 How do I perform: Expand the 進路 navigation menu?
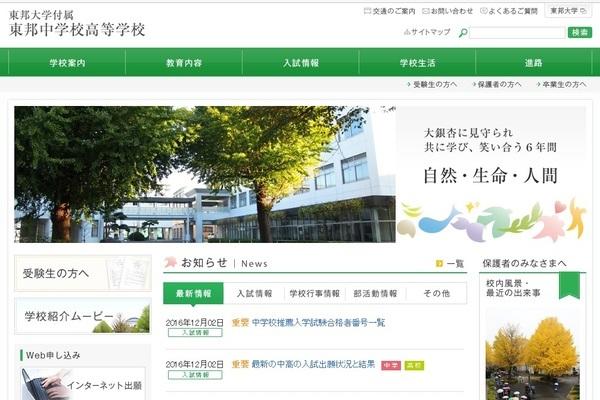(x=533, y=63)
